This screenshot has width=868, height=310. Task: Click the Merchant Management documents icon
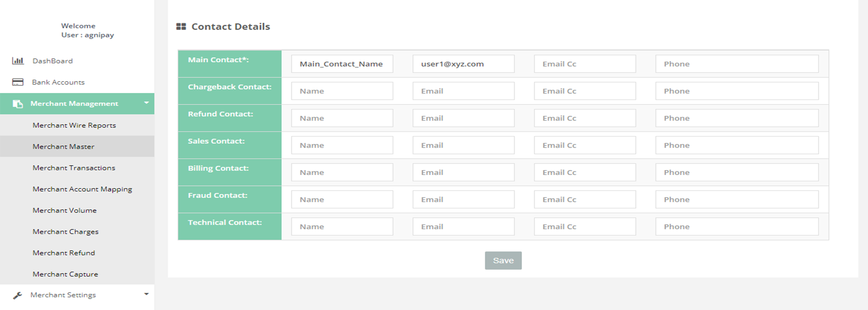(x=18, y=104)
